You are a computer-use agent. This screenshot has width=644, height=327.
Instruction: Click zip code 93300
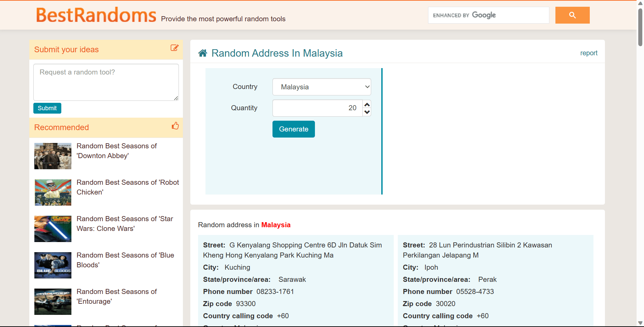tap(246, 304)
